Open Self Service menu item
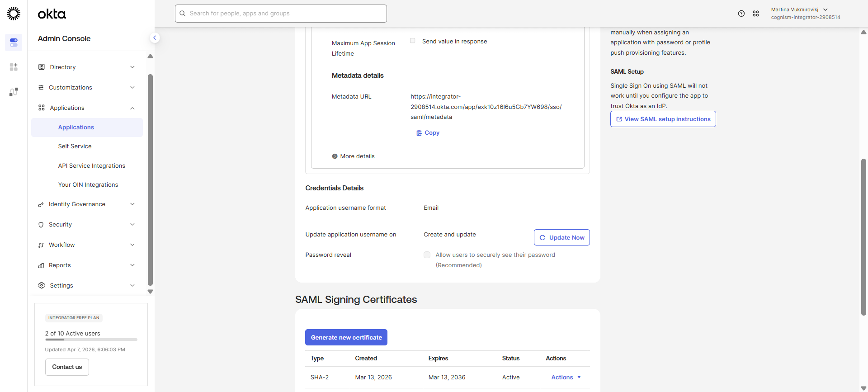This screenshot has height=392, width=868. pyautogui.click(x=75, y=146)
